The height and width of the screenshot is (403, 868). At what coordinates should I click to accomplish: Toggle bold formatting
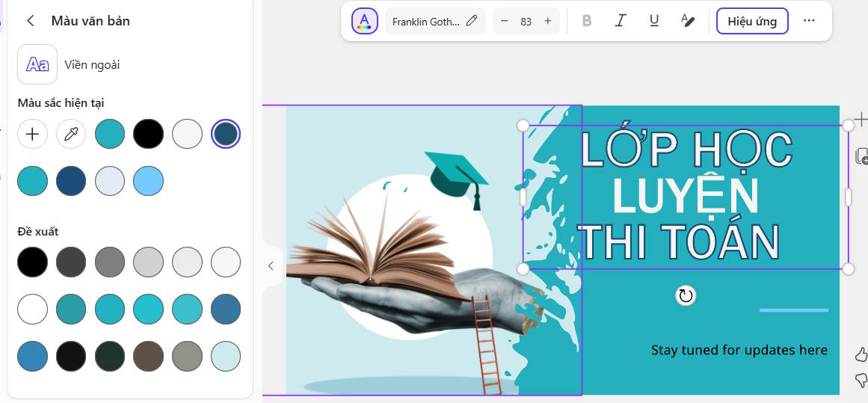pyautogui.click(x=586, y=21)
